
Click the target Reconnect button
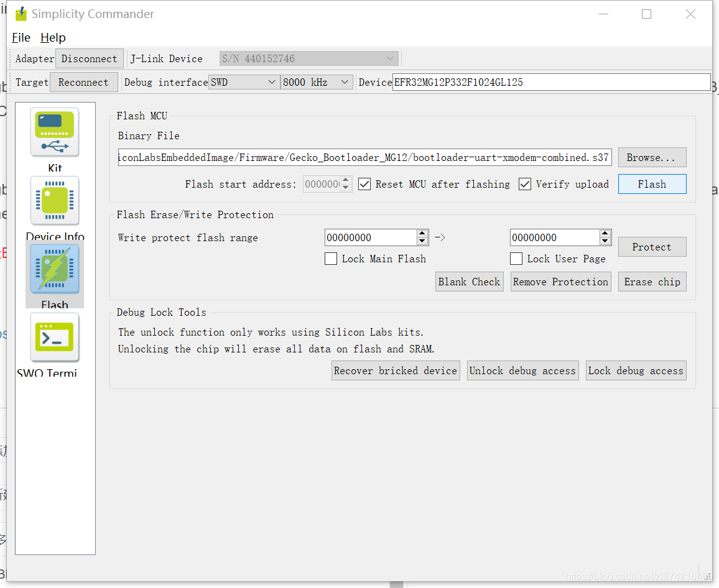(83, 83)
